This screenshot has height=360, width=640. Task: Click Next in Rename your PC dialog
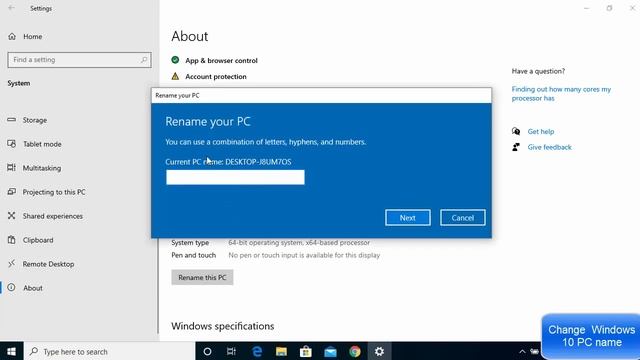(407, 218)
